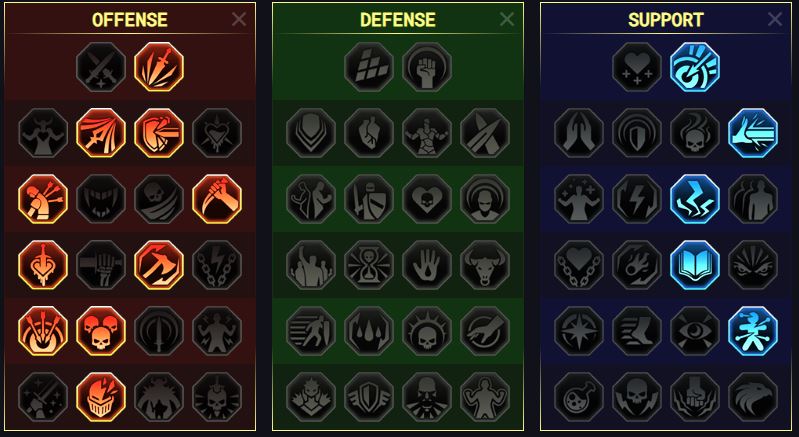Toggle the glowing three-skulls Offense mastery
The image size is (799, 437).
coord(101,331)
